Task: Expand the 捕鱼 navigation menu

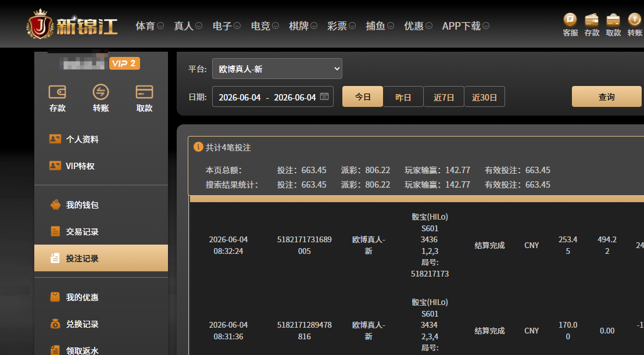Action: 380,26
